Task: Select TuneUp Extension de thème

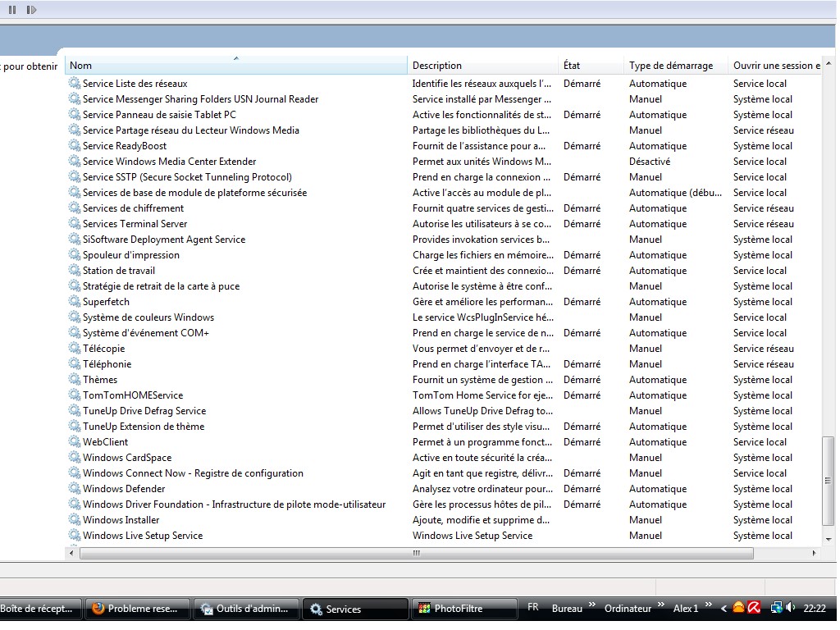Action: pos(144,426)
